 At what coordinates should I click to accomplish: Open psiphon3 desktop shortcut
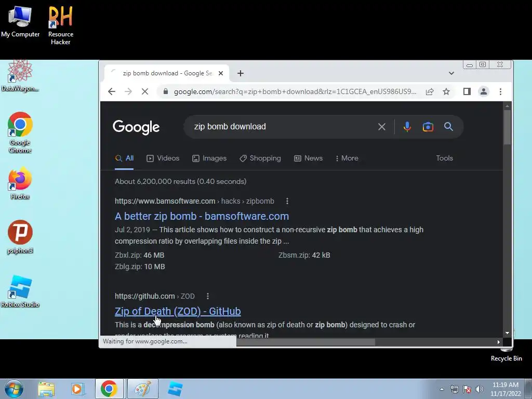[x=20, y=237]
